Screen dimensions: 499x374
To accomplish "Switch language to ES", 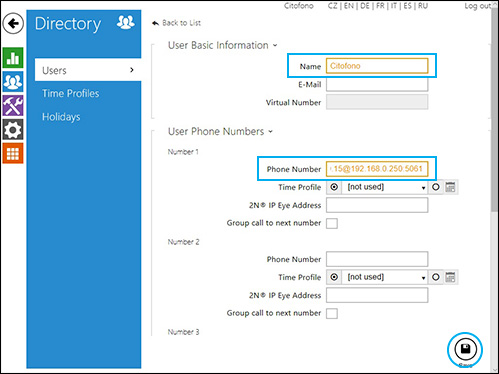I will pyautogui.click(x=408, y=6).
